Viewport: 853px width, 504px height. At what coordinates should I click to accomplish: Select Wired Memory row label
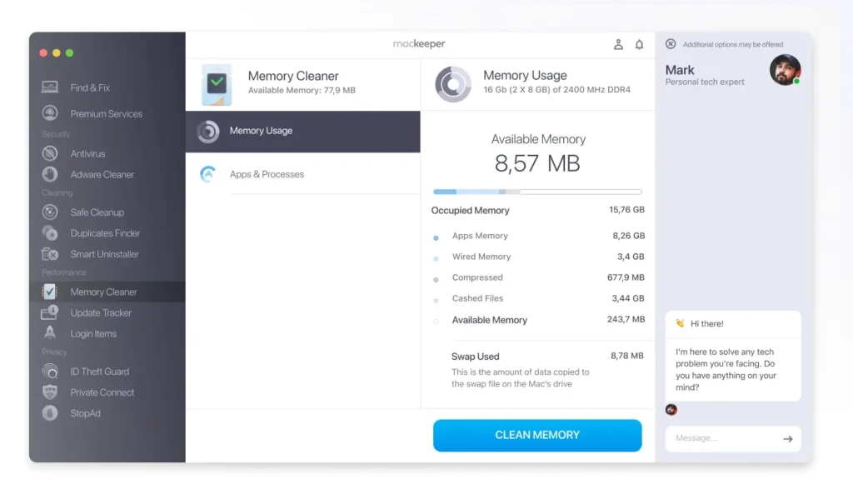pos(481,257)
